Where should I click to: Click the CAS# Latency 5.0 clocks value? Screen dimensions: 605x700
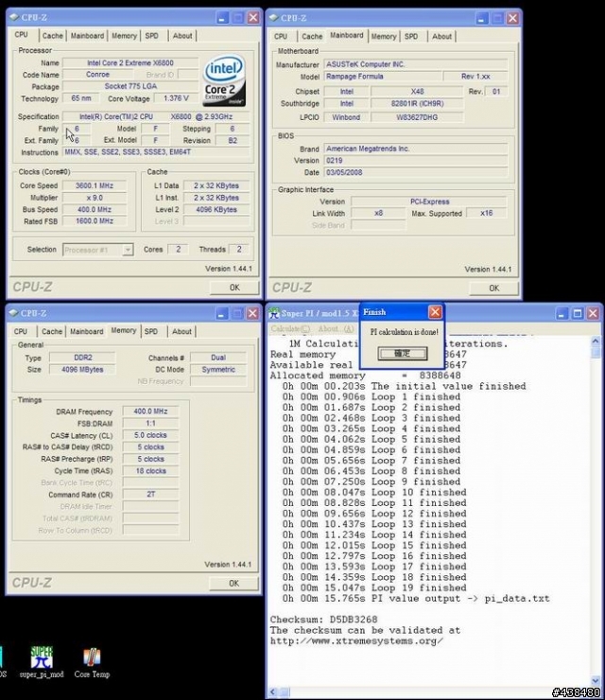pyautogui.click(x=150, y=435)
